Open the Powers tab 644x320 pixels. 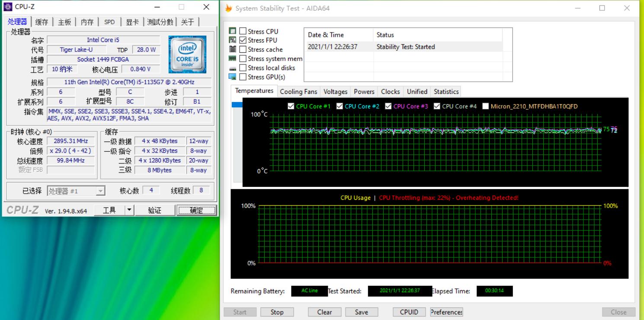coord(364,92)
